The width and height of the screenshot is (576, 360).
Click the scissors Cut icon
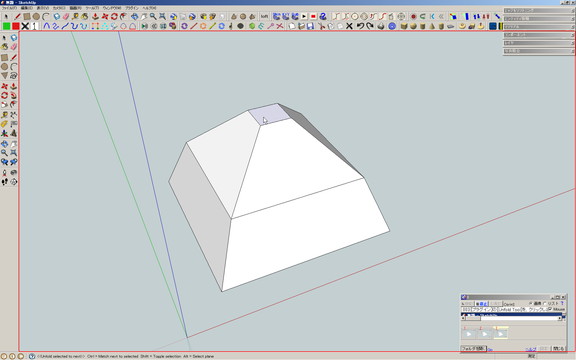click(x=321, y=26)
